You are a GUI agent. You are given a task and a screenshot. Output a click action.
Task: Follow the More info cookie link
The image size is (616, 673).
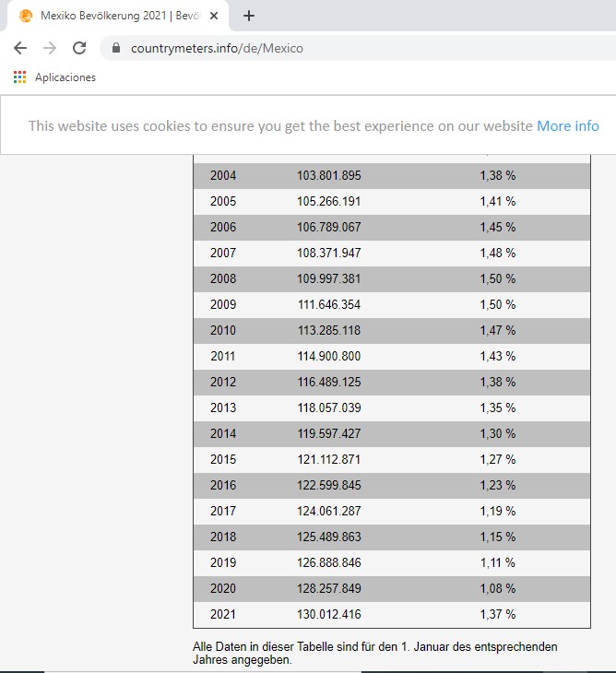tap(568, 126)
